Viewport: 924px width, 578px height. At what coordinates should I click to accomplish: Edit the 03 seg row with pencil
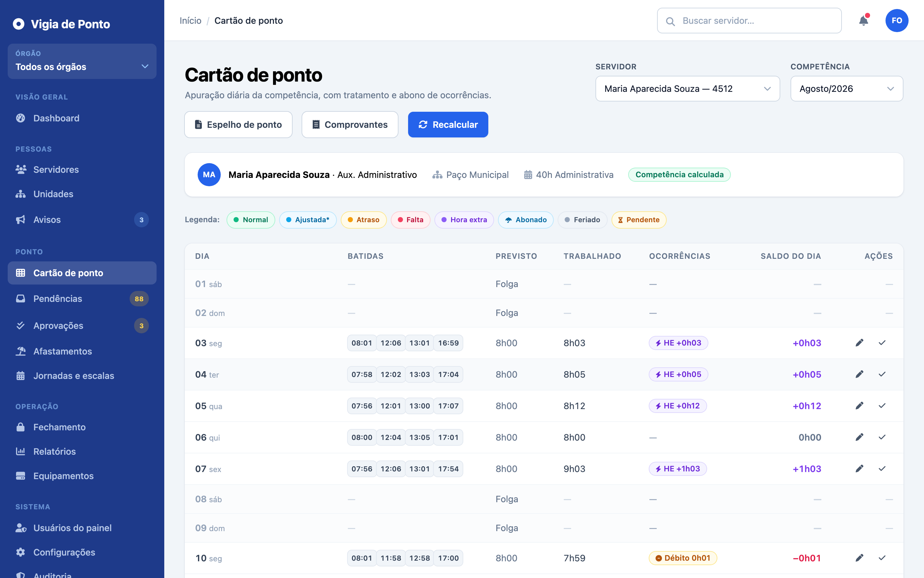coord(859,343)
